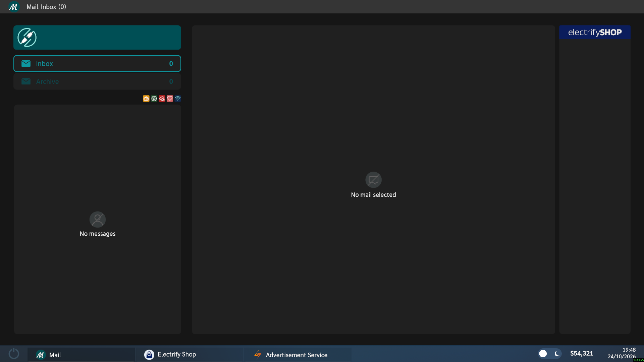The image size is (644, 362).
Task: Click the pink heart icon
Action: [x=170, y=99]
